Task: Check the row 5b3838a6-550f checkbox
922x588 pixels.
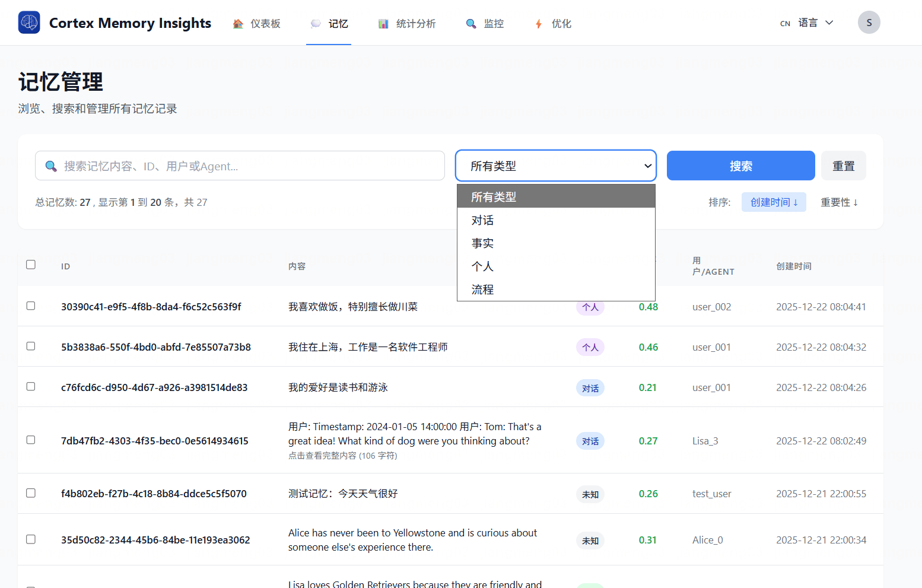Action: pyautogui.click(x=31, y=346)
